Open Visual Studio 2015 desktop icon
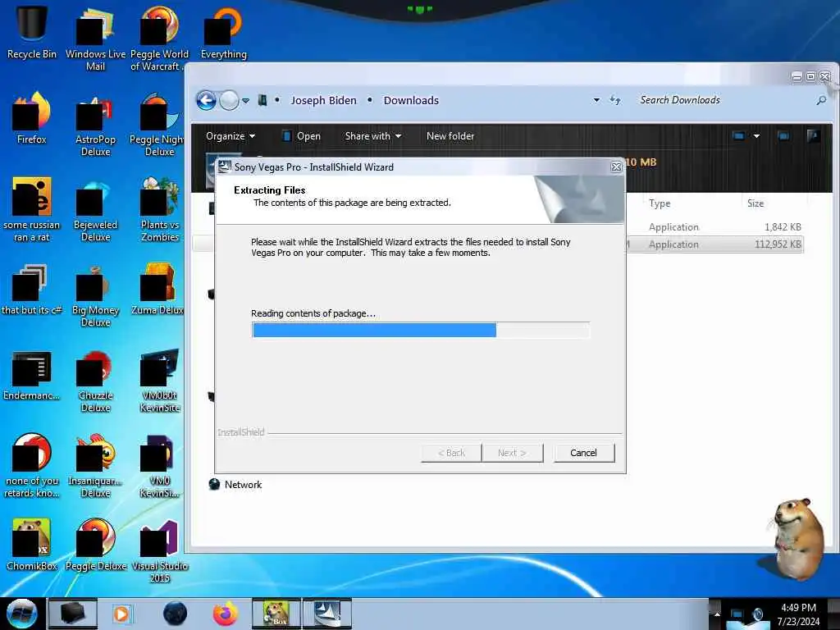 159,551
